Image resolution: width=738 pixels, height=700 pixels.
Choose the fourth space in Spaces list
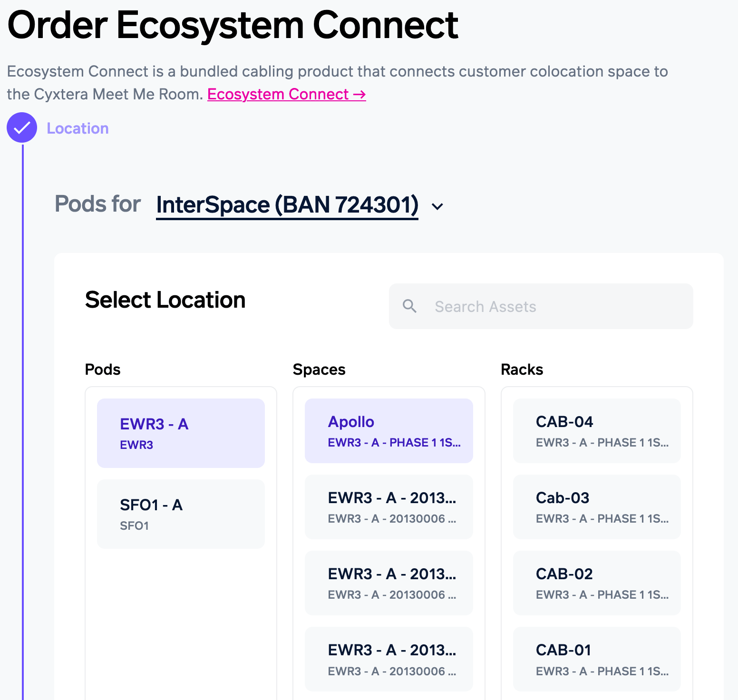(388, 659)
